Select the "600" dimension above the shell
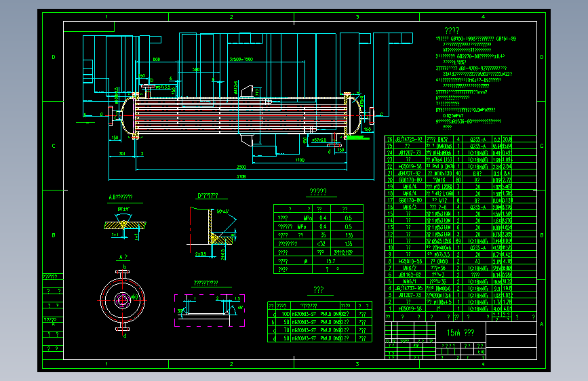 [x=157, y=59]
